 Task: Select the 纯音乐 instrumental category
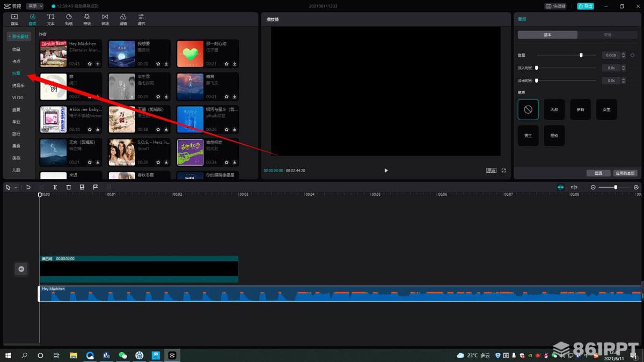click(18, 86)
